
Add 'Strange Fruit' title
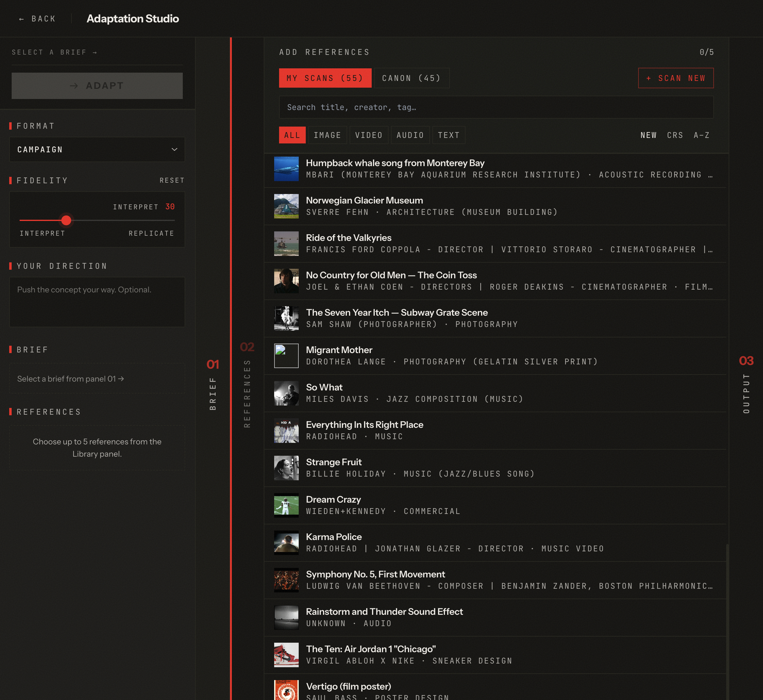[x=334, y=462]
